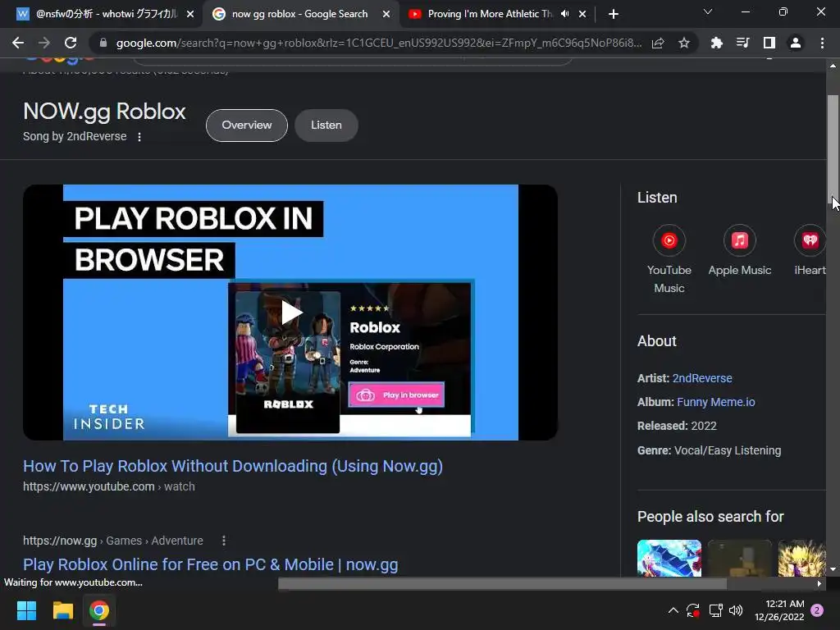Open the artist 2ndReverse link

click(x=702, y=378)
